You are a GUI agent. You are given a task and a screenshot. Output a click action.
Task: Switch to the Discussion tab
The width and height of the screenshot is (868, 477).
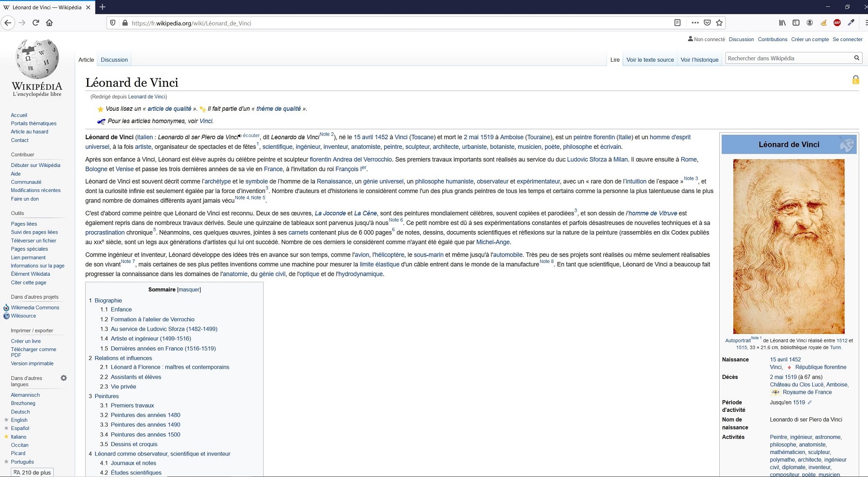click(114, 60)
